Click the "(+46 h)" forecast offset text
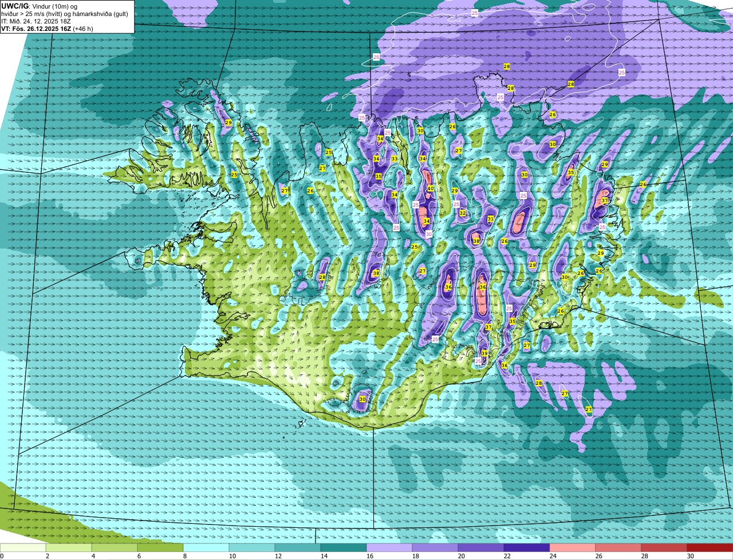This screenshot has height=560, width=733. (82, 29)
